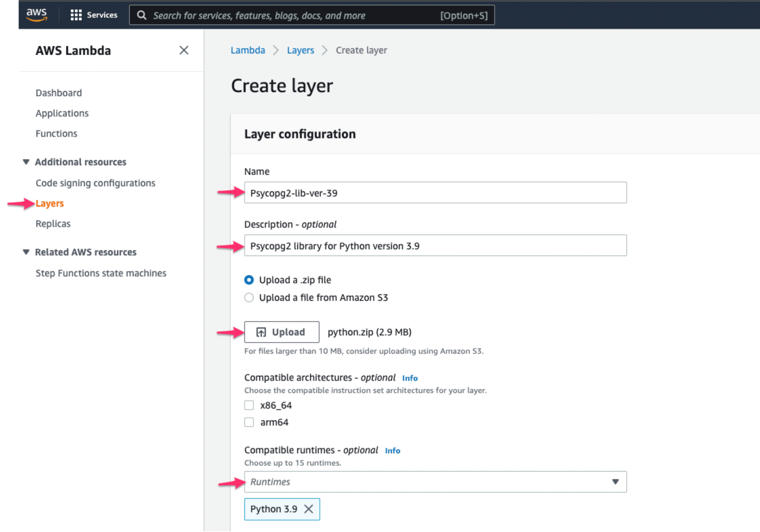
Task: Remove the Python 3.9 runtime tag
Action: [x=308, y=509]
